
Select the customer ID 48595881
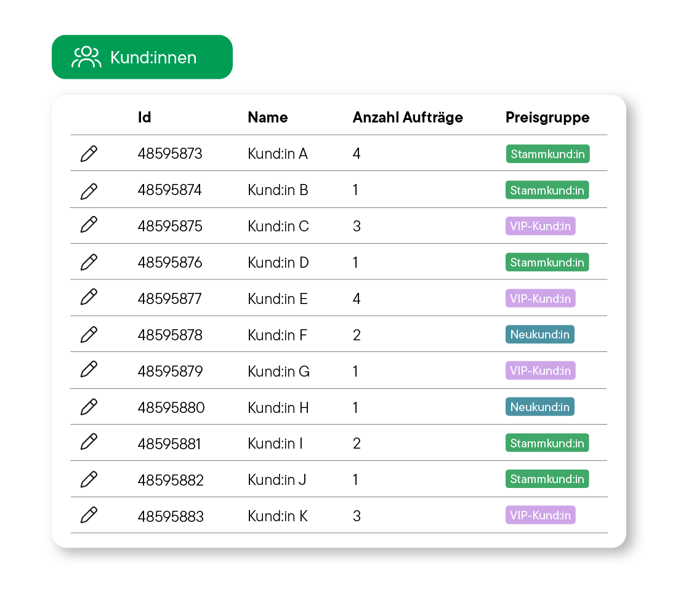[x=170, y=442]
